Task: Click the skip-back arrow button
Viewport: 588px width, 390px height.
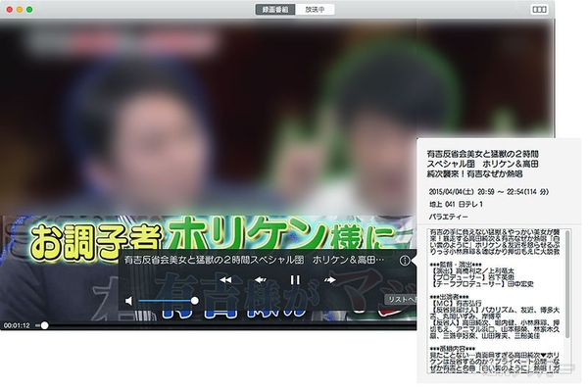Action: (x=261, y=279)
